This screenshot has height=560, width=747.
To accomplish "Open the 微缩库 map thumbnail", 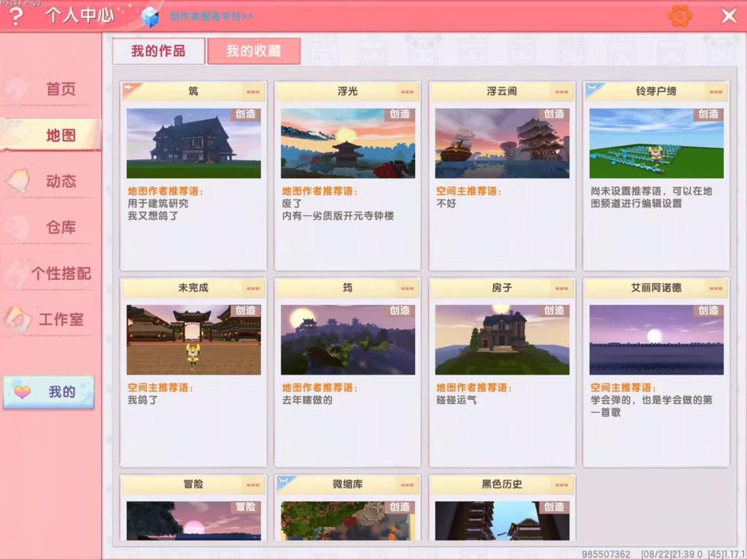I will (348, 521).
